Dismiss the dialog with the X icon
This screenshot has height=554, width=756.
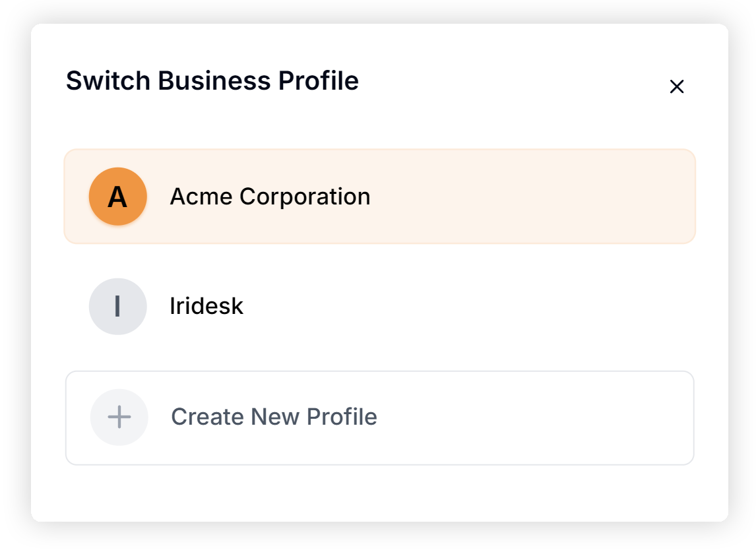[x=676, y=86]
